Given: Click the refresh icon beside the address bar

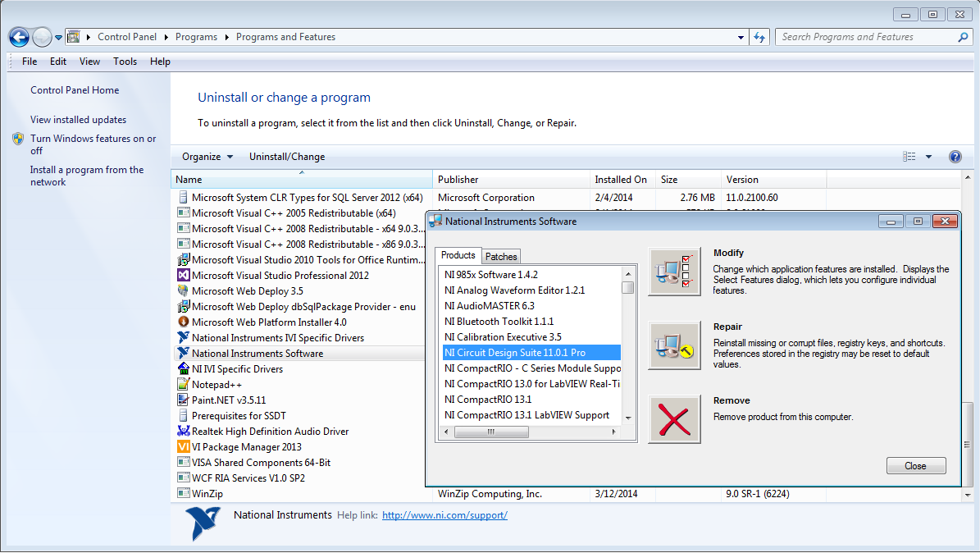Looking at the screenshot, I should tap(759, 38).
